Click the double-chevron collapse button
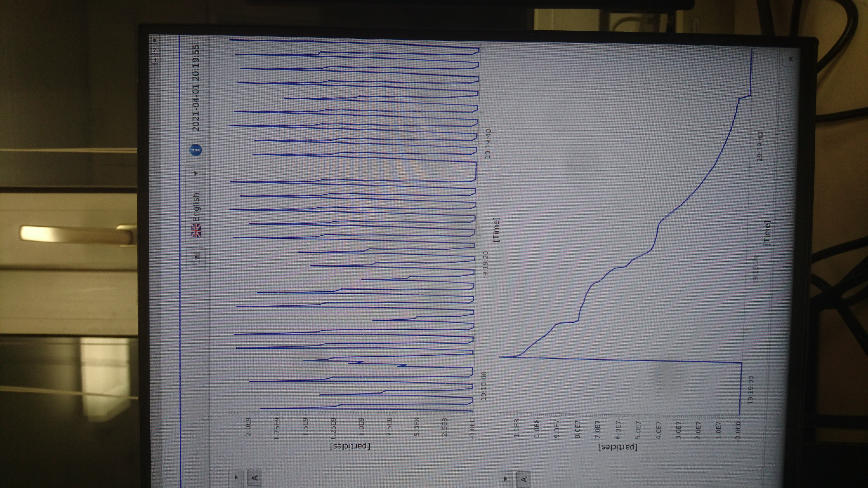The image size is (868, 488). pos(791,59)
